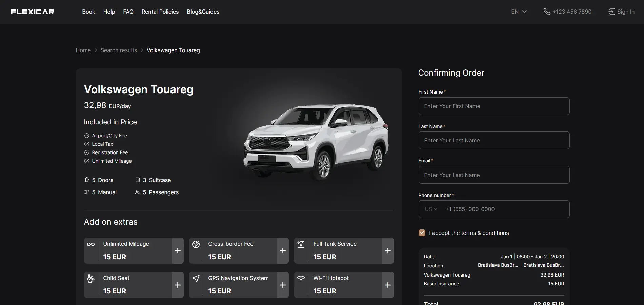
Task: Click the Local Tax checkmark icon
Action: [x=87, y=144]
